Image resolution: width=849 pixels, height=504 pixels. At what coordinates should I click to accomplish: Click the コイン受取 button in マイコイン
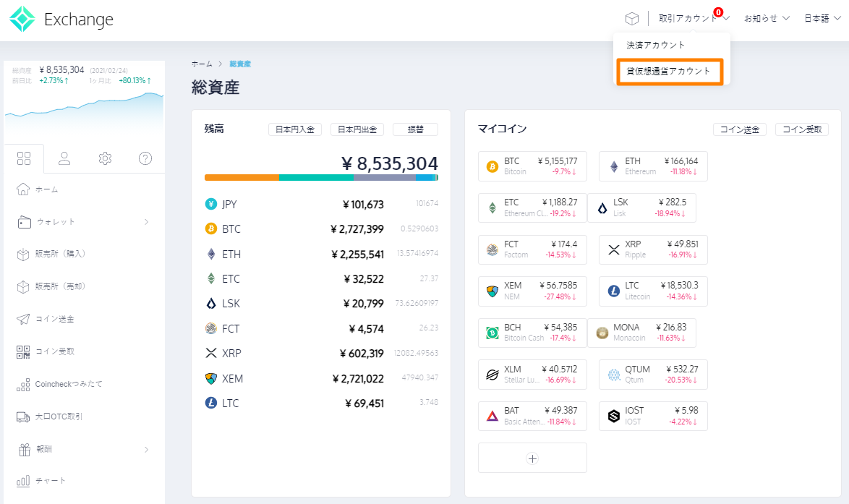pyautogui.click(x=802, y=129)
